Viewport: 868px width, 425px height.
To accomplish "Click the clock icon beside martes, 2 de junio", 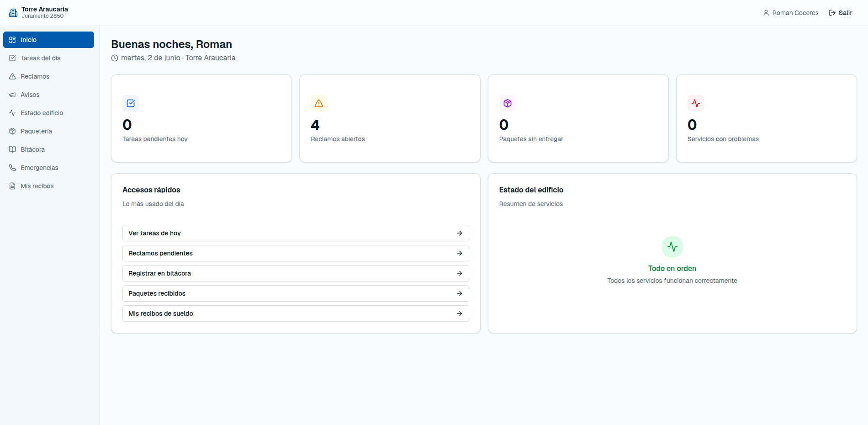I will (115, 58).
